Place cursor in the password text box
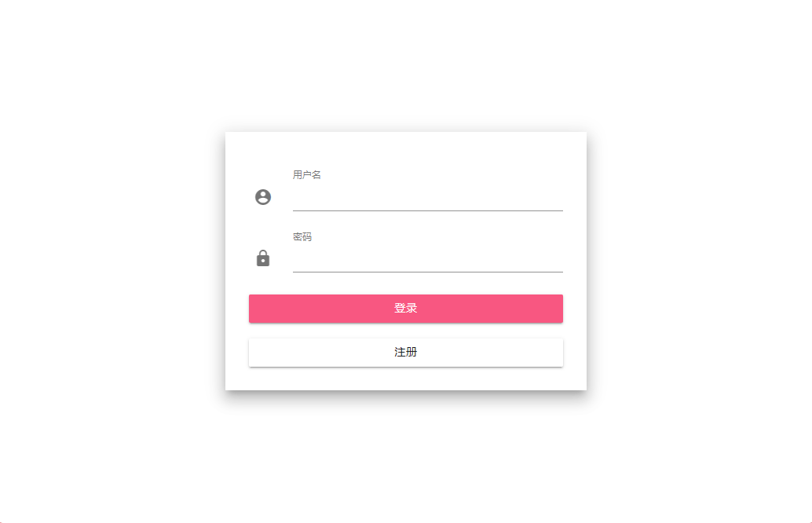Viewport: 812px width, 523px height. point(427,260)
